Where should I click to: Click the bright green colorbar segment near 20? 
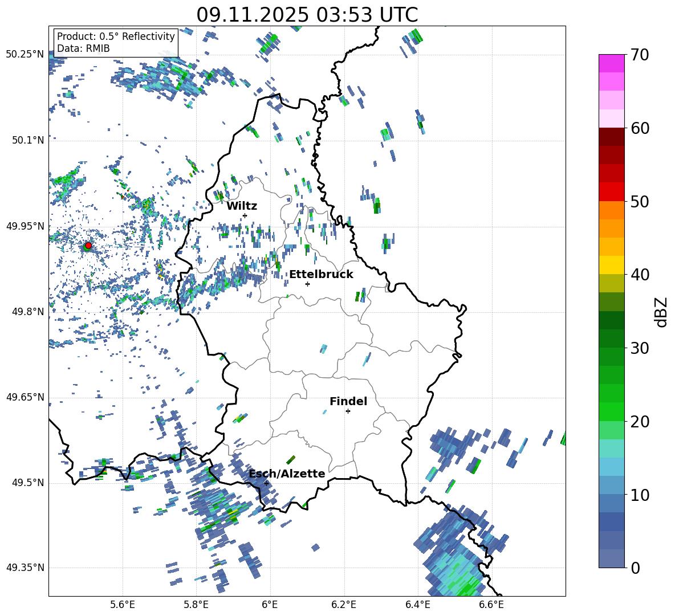coord(611,411)
